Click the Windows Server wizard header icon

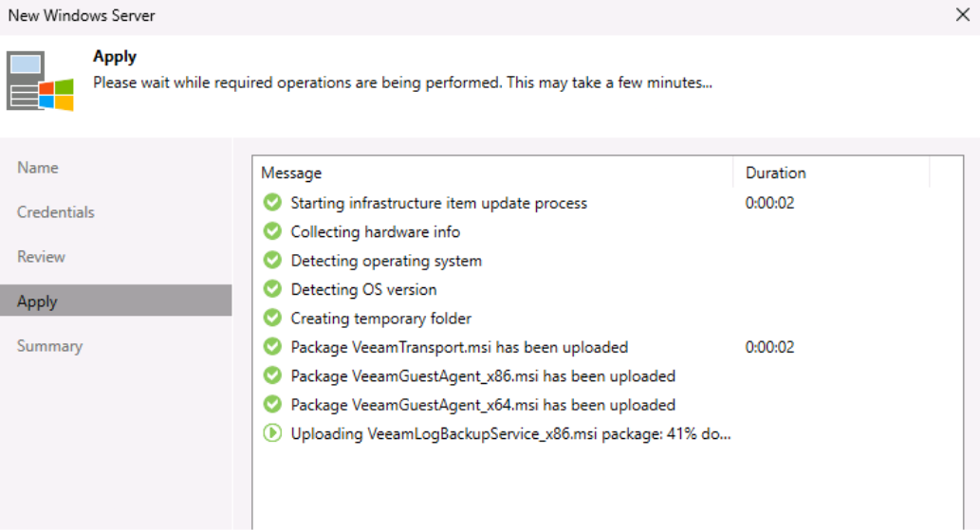[x=40, y=82]
